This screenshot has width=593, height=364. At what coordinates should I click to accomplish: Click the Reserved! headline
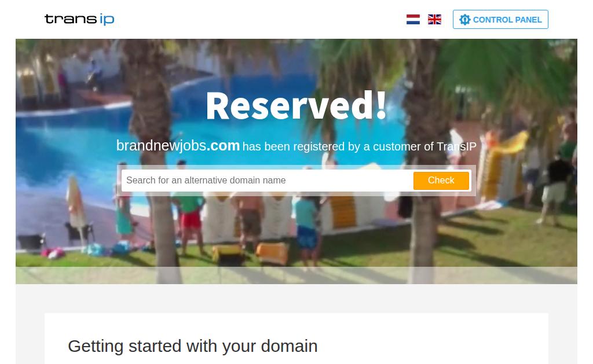(296, 106)
